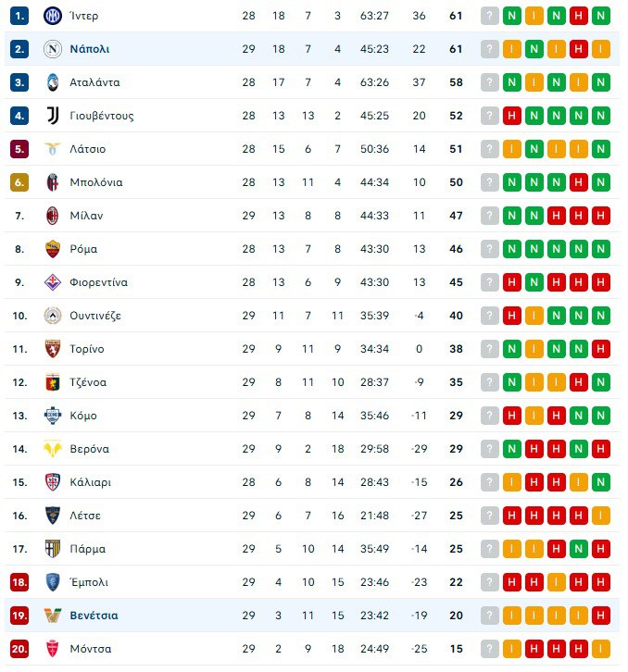The width and height of the screenshot is (628, 672).
Task: Open the Αταλάντα team link
Action: 94,82
